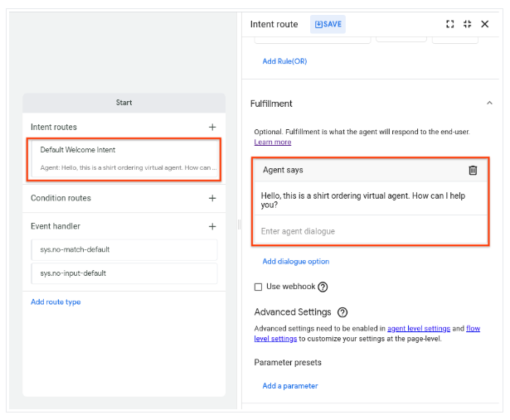
Task: Click the Agent says heading
Action: click(x=283, y=170)
